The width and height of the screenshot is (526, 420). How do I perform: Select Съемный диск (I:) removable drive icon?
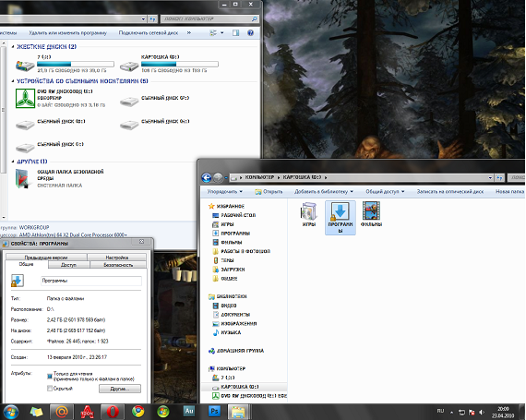[x=25, y=148]
